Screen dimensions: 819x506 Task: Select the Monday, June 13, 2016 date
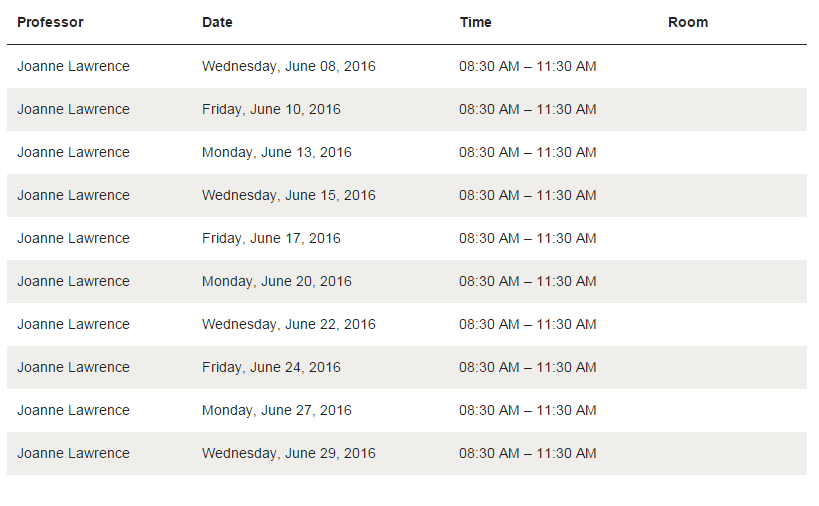pyautogui.click(x=277, y=152)
